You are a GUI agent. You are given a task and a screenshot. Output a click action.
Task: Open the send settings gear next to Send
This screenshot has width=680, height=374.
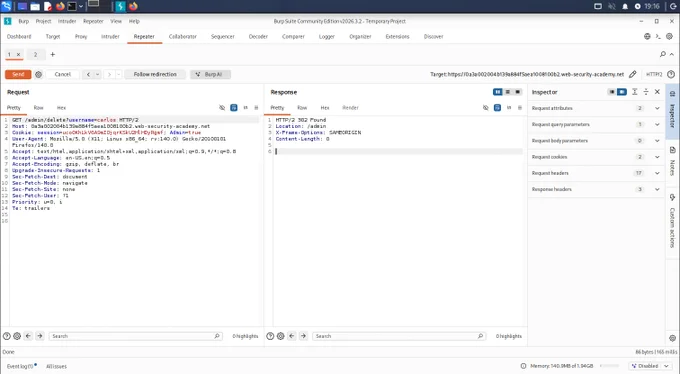point(39,74)
